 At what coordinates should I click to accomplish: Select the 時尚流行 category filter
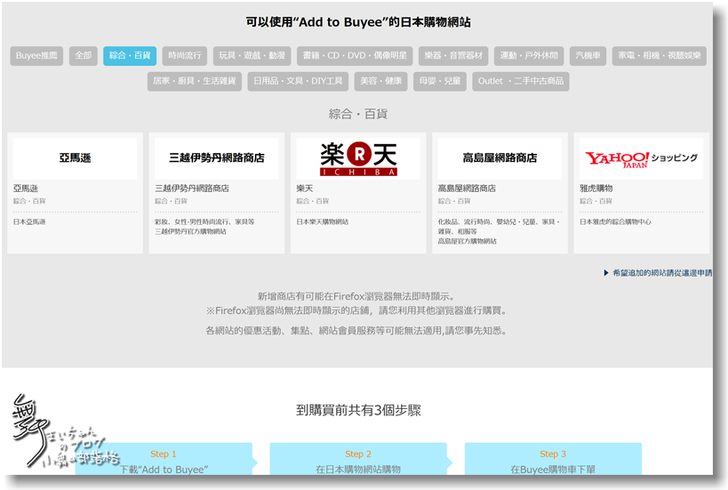(185, 56)
